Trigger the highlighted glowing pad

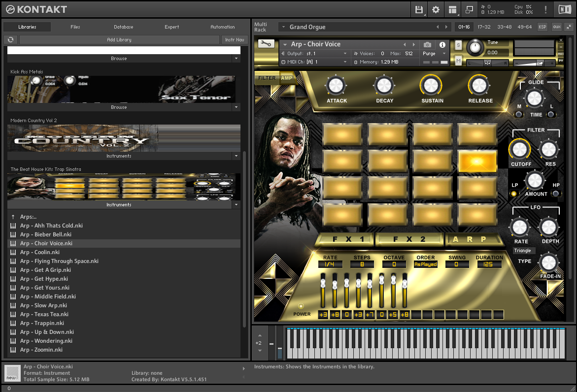[x=477, y=161]
